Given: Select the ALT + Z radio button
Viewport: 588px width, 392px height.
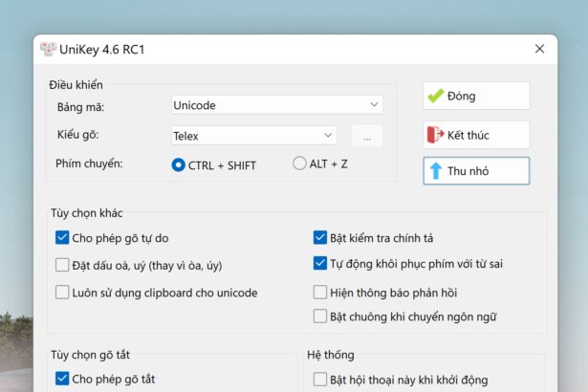Looking at the screenshot, I should [299, 163].
